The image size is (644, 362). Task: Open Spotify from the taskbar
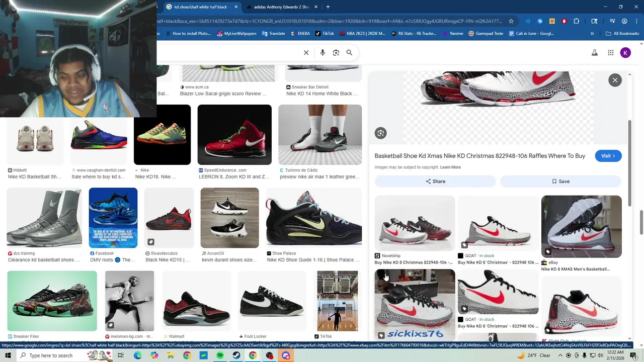tap(220, 355)
